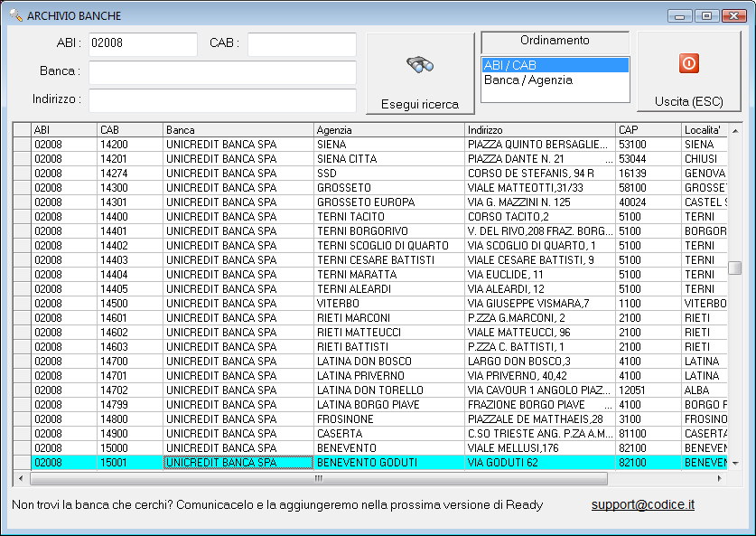Click the horizontal scrollbar right arrow
The image size is (756, 536).
point(719,478)
